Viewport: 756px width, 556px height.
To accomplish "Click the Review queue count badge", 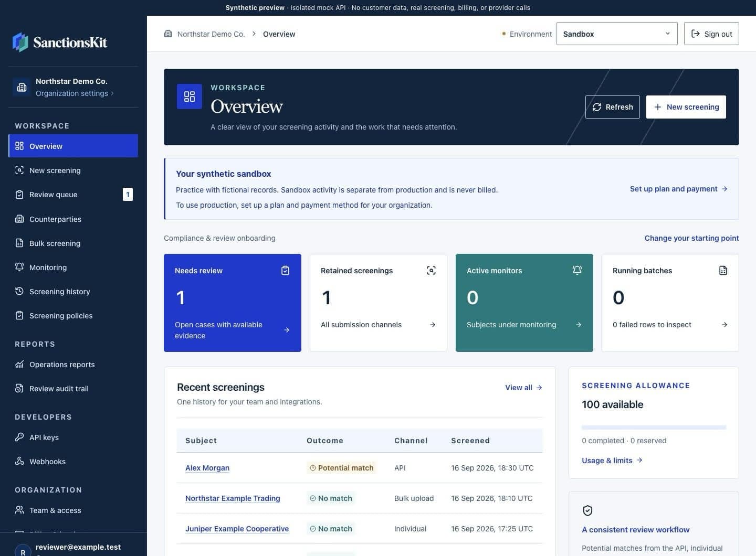I will [x=128, y=195].
